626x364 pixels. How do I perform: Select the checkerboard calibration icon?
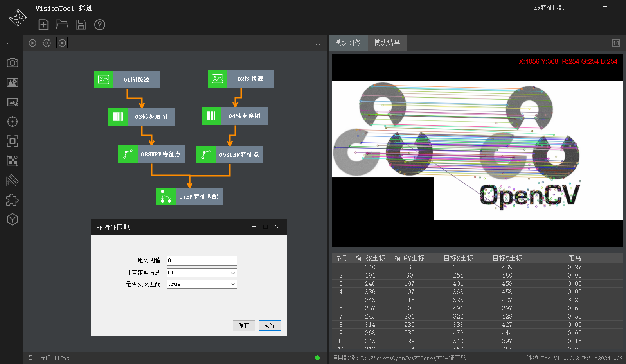(x=13, y=161)
